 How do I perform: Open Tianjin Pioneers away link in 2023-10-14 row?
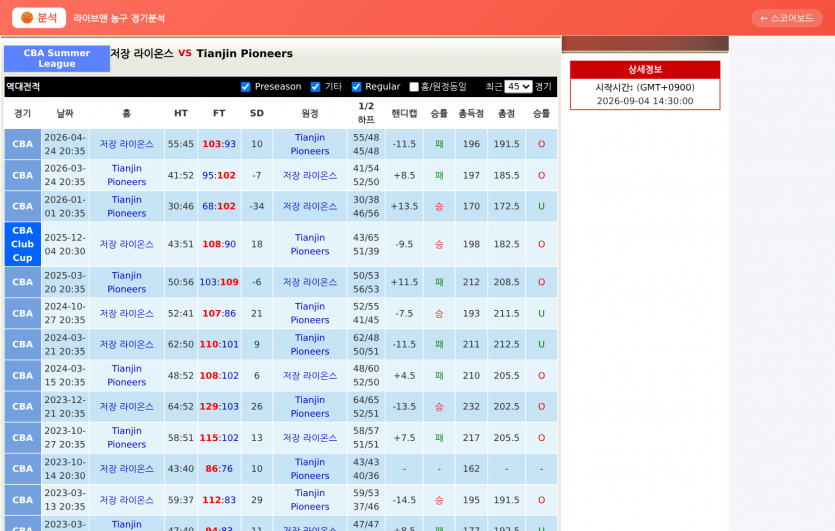click(310, 469)
